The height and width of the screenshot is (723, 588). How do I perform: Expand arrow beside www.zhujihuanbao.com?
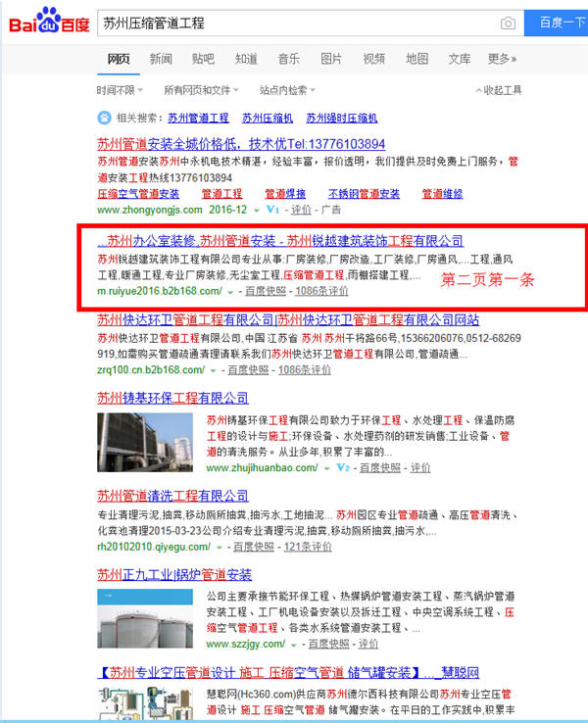click(x=326, y=468)
